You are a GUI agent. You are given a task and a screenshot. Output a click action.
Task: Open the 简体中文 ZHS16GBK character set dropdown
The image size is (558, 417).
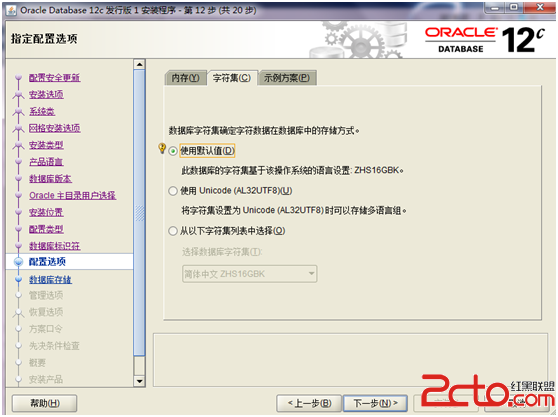click(249, 274)
